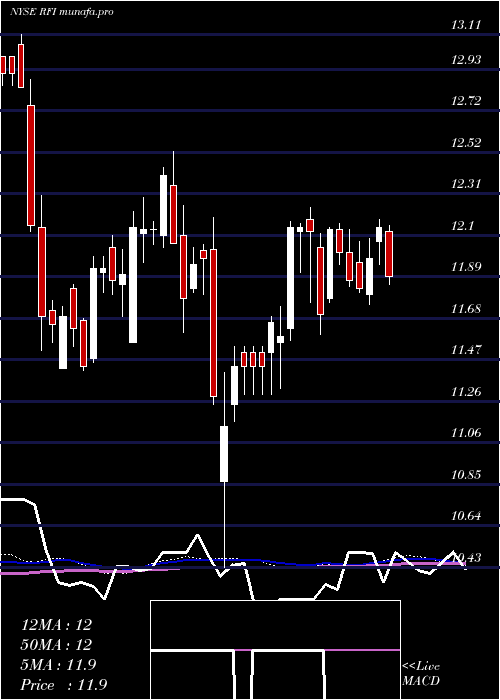The width and height of the screenshot is (500, 700).
Task: Click the 10.85 price axis label
Action: [x=466, y=474]
